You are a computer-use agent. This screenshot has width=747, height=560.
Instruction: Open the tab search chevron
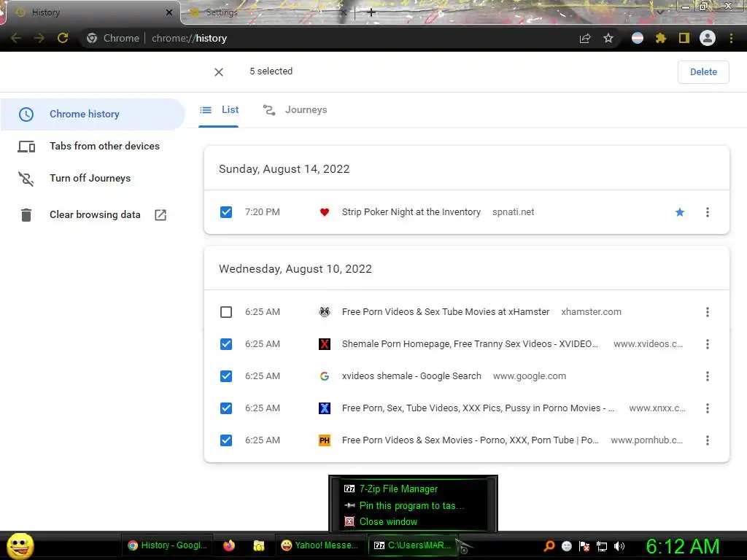point(660,12)
